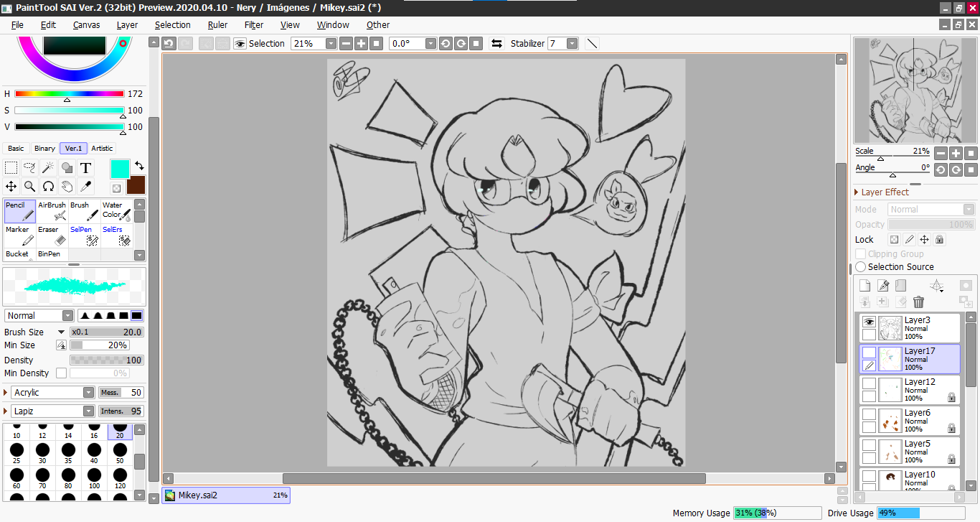Switch to the Basic tools tab

point(16,149)
